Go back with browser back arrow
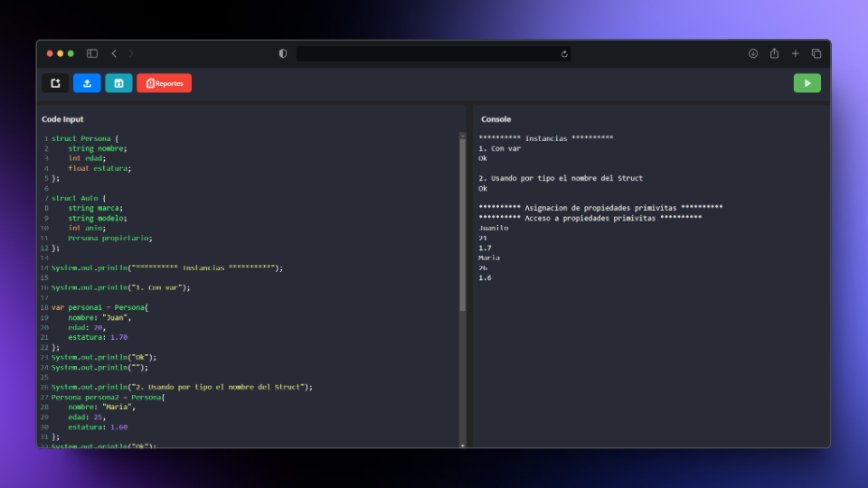The height and width of the screenshot is (488, 868). pos(114,53)
